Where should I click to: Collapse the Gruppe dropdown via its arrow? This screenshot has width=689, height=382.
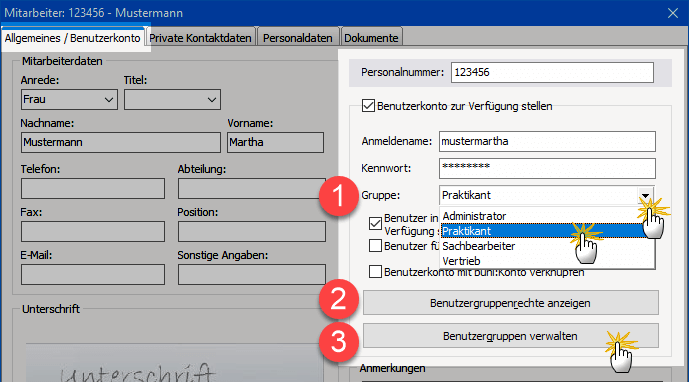tap(645, 195)
